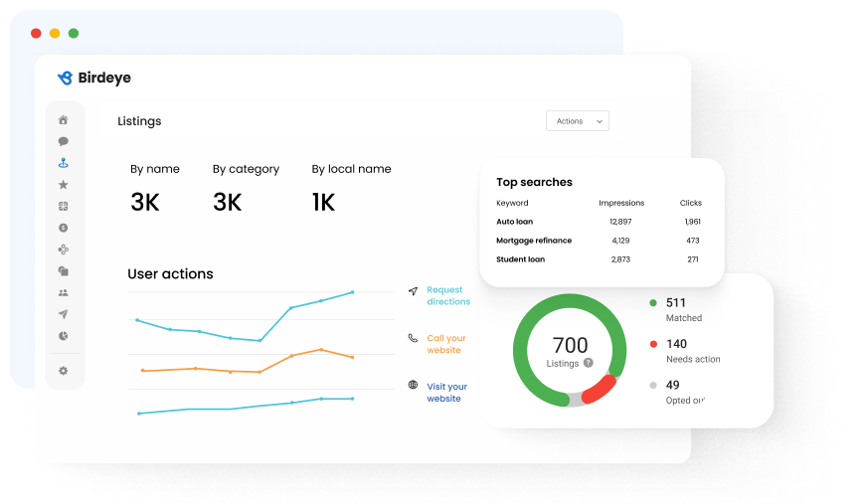This screenshot has height=504, width=867.
Task: Click the Student loan keyword
Action: [520, 259]
